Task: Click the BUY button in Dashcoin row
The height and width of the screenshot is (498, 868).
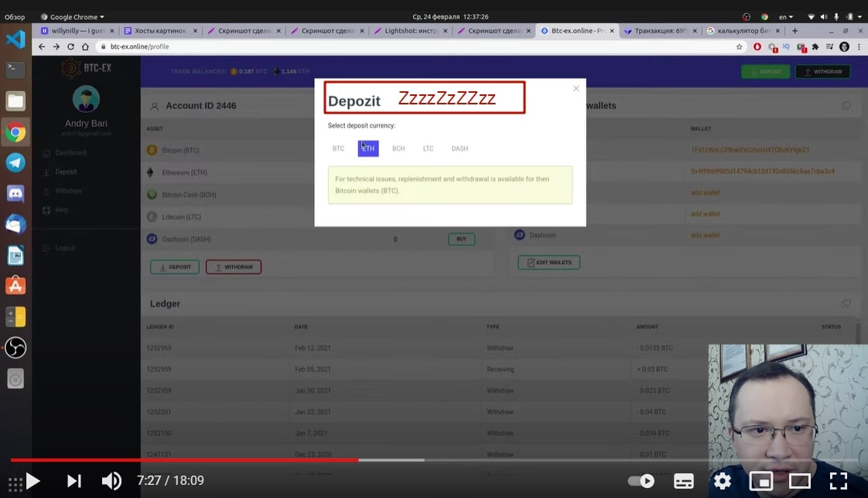Action: (x=462, y=239)
